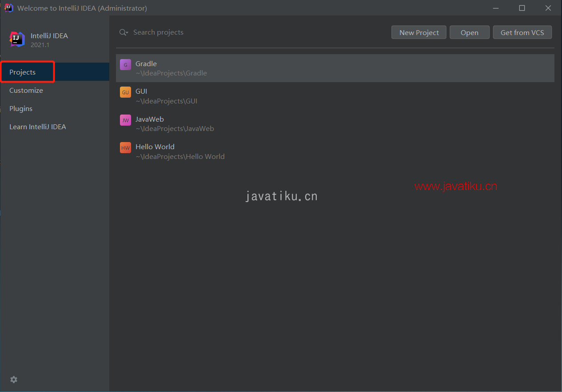Image resolution: width=562 pixels, height=392 pixels.
Task: Open the GUI project by its name
Action: [141, 91]
